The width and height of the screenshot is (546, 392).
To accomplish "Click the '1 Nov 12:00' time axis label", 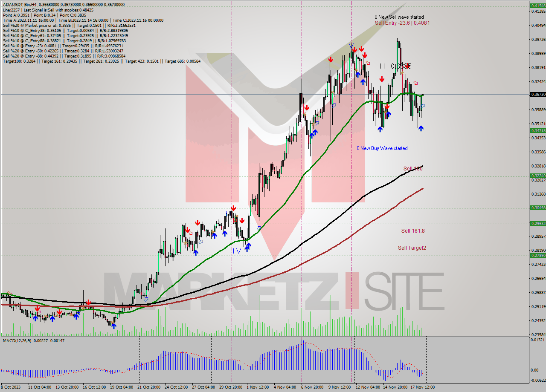I will point(257,387).
